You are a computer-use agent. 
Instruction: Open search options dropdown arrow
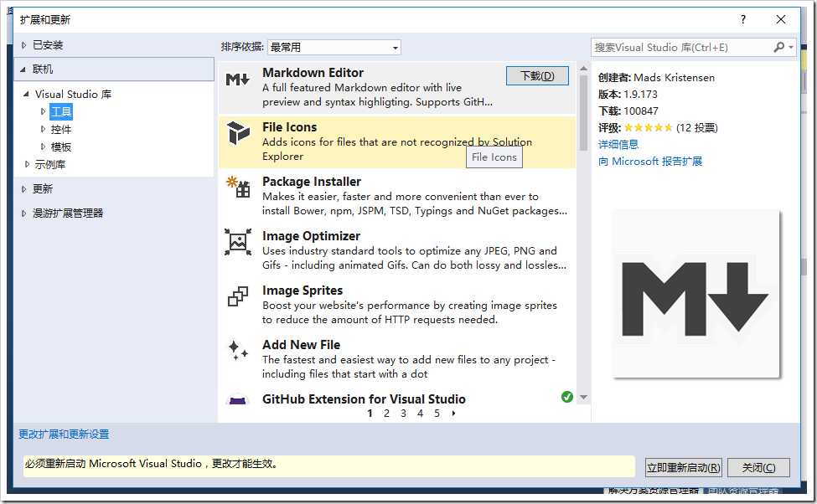coord(791,48)
